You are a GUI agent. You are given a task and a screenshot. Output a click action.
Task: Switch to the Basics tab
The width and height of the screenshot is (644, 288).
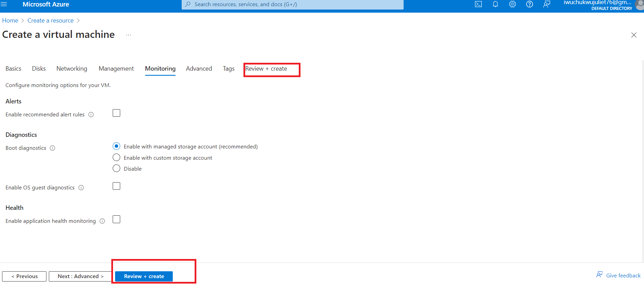pyautogui.click(x=13, y=69)
